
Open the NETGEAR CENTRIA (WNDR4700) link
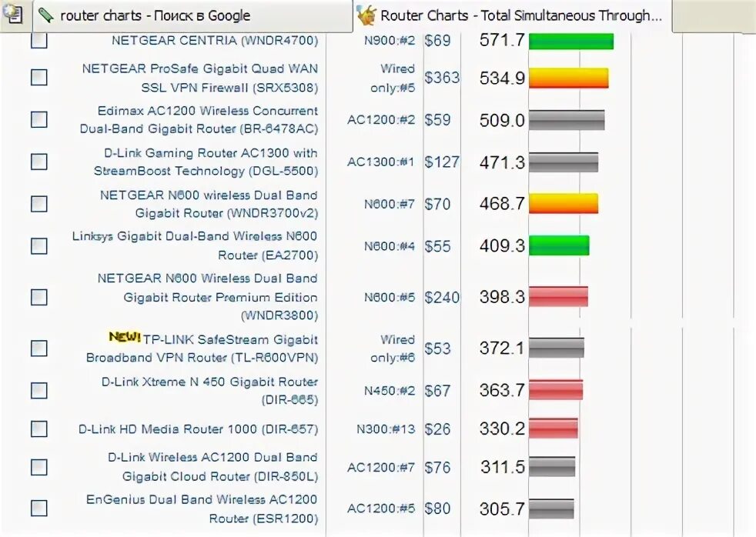[x=215, y=41]
